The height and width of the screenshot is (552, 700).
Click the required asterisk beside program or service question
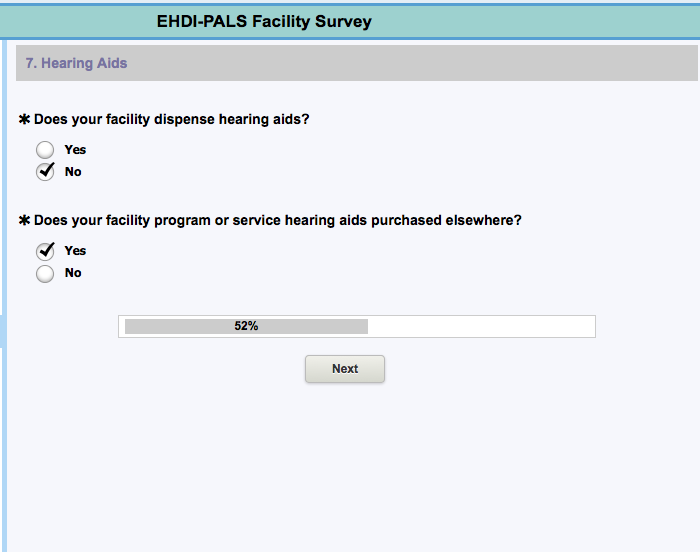25,221
